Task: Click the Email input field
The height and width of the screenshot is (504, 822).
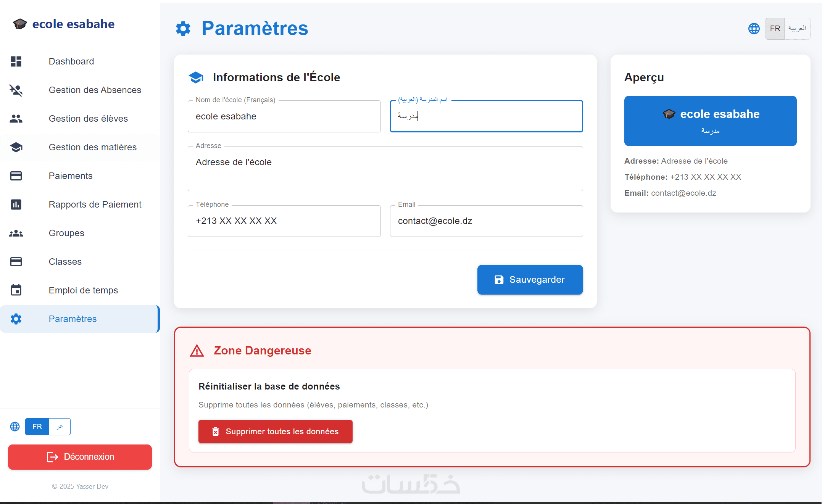Action: coord(486,221)
